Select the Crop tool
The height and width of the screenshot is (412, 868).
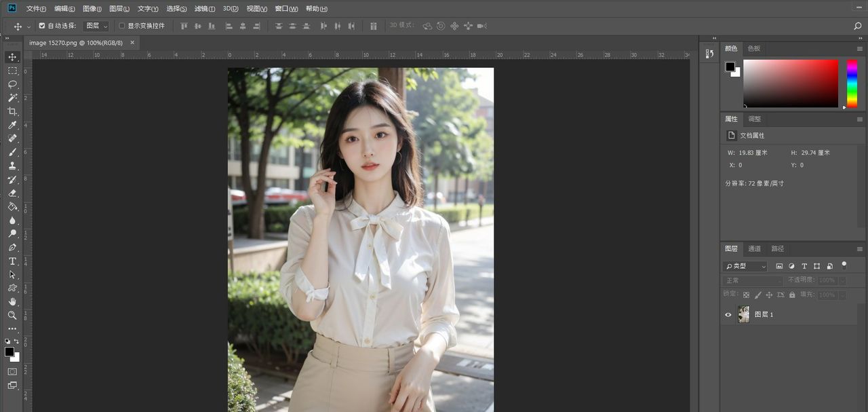tap(12, 111)
